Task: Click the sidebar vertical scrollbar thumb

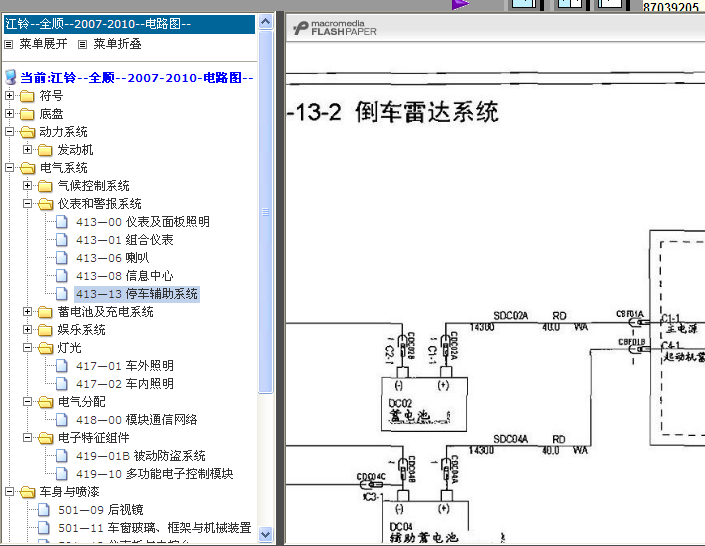Action: (x=266, y=211)
